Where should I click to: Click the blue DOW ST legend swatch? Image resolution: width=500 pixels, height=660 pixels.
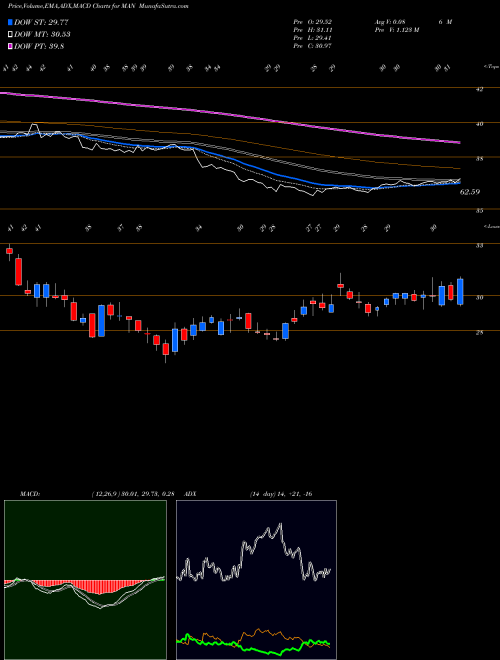(10, 22)
